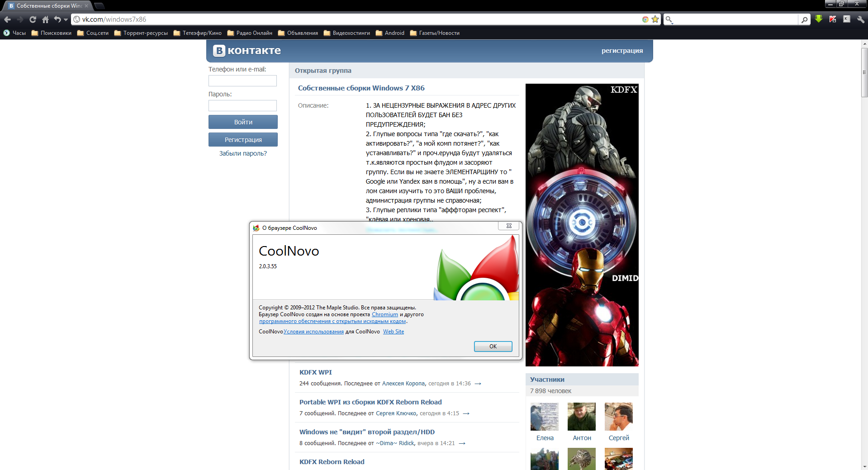Click OK in the CoolNovo About dialog
The height and width of the screenshot is (470, 868).
tap(493, 347)
